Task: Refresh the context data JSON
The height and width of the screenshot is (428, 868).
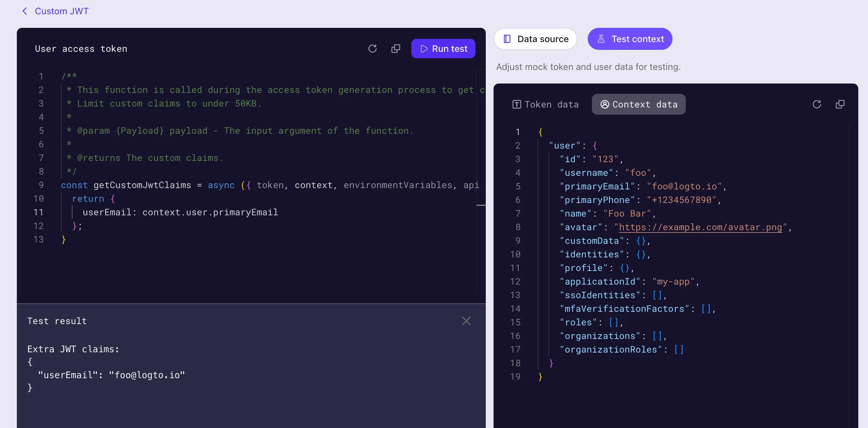Action: 817,104
